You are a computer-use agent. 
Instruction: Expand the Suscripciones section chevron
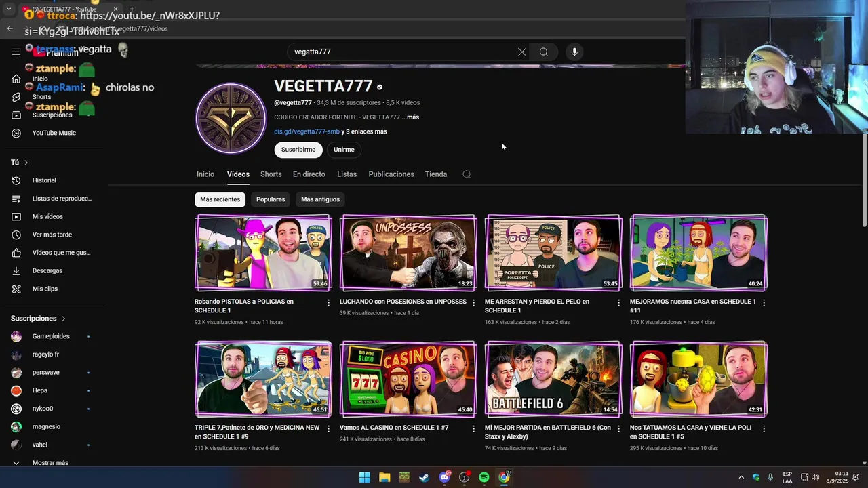tap(64, 319)
